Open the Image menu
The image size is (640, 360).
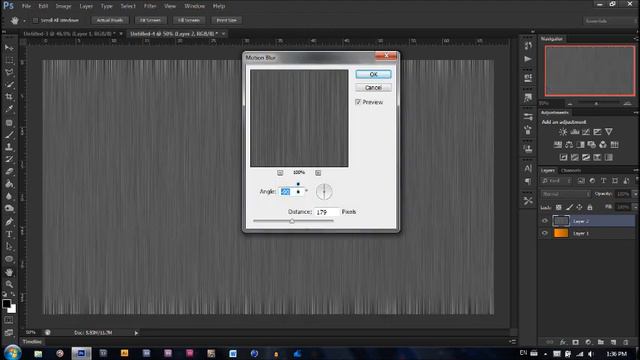coord(63,6)
